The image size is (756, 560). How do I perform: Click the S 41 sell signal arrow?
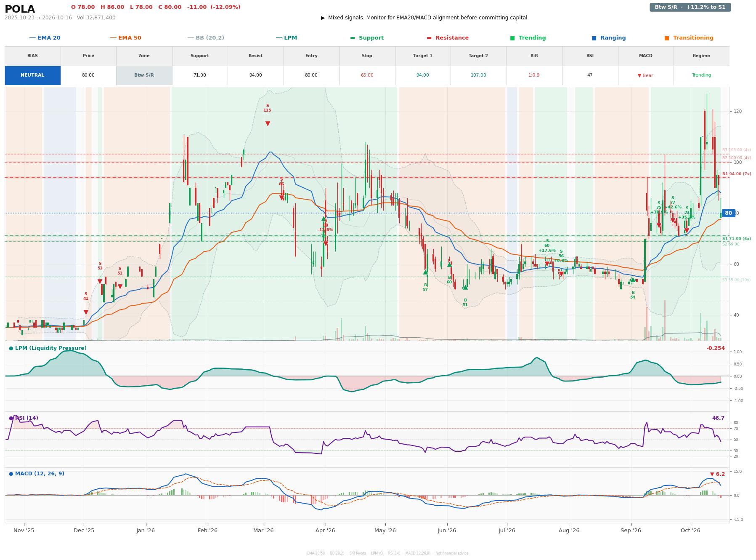click(x=86, y=312)
